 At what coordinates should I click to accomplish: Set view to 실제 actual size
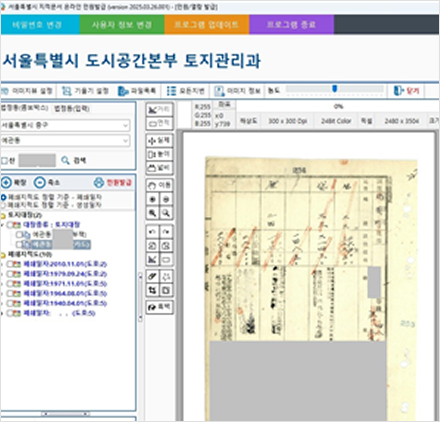point(160,141)
